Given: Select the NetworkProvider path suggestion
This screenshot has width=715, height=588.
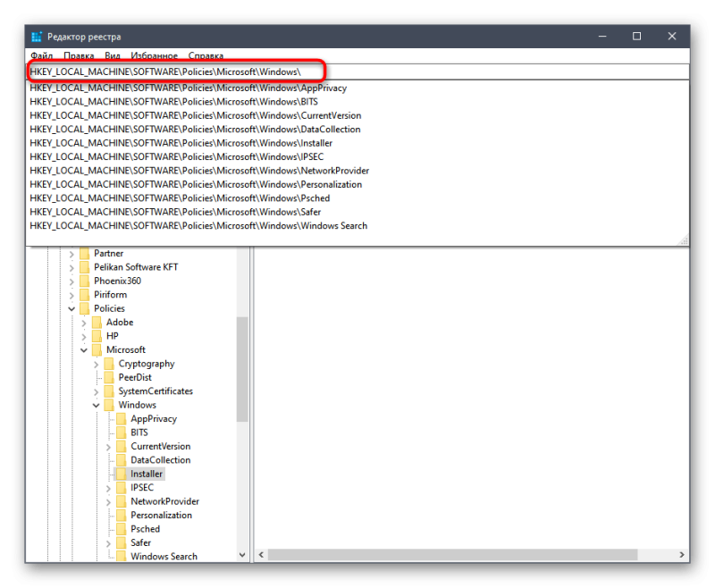Looking at the screenshot, I should [357, 171].
